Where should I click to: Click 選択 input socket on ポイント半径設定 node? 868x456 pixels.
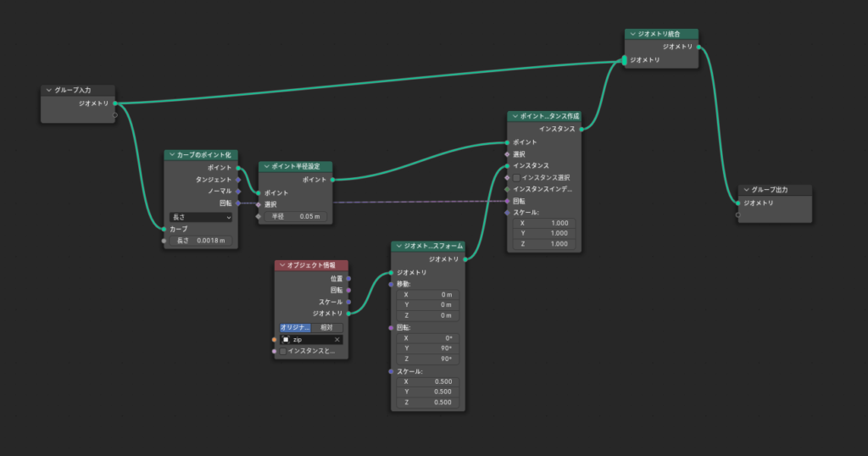(x=259, y=205)
